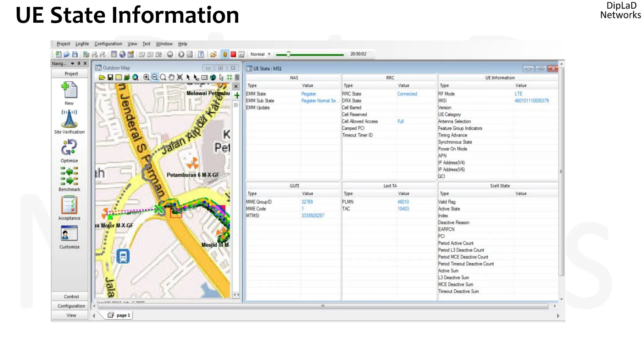This screenshot has height=362, width=644.
Task: Collapse the minus box beside the map
Action: pyautogui.click(x=236, y=105)
